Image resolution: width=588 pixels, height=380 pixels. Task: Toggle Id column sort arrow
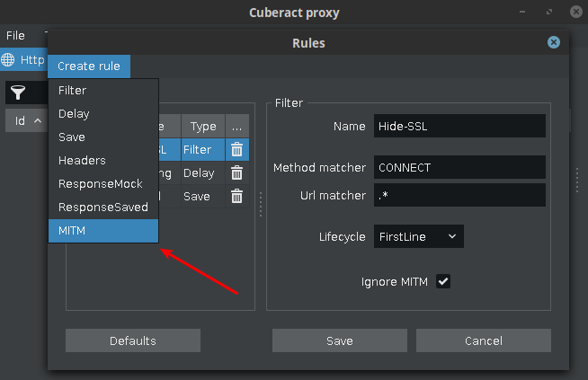coord(38,120)
